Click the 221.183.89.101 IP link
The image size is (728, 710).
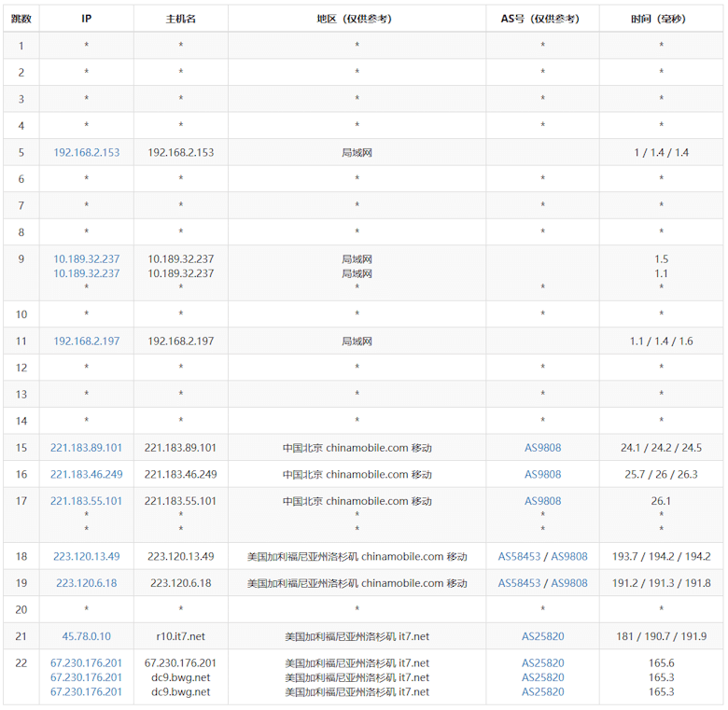coord(86,448)
